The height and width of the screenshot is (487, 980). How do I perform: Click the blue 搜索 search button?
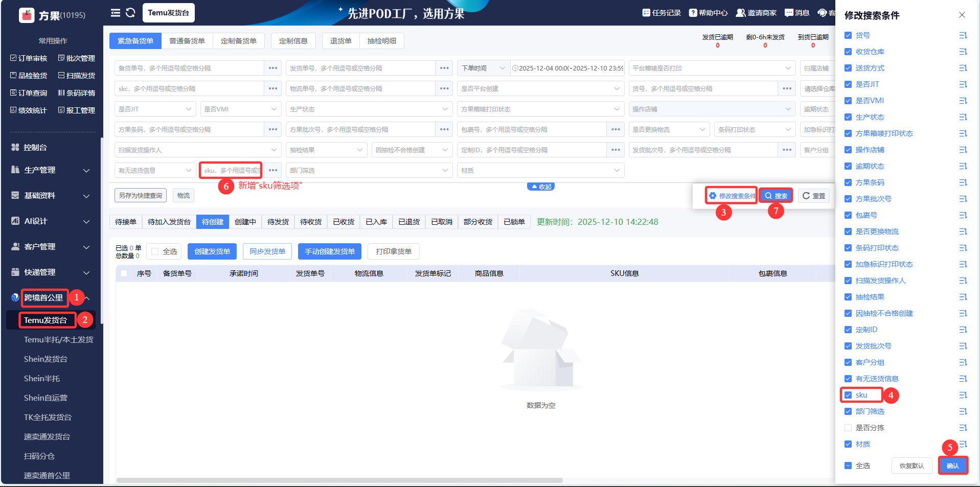point(776,196)
